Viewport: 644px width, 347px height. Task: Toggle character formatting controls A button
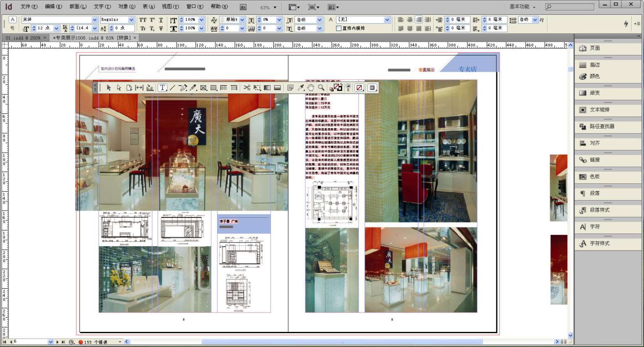tap(13, 20)
